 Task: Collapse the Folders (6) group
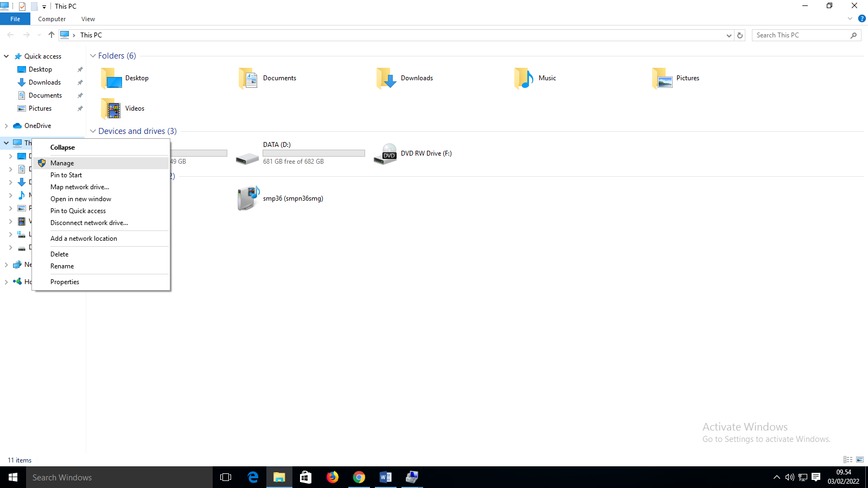click(93, 56)
